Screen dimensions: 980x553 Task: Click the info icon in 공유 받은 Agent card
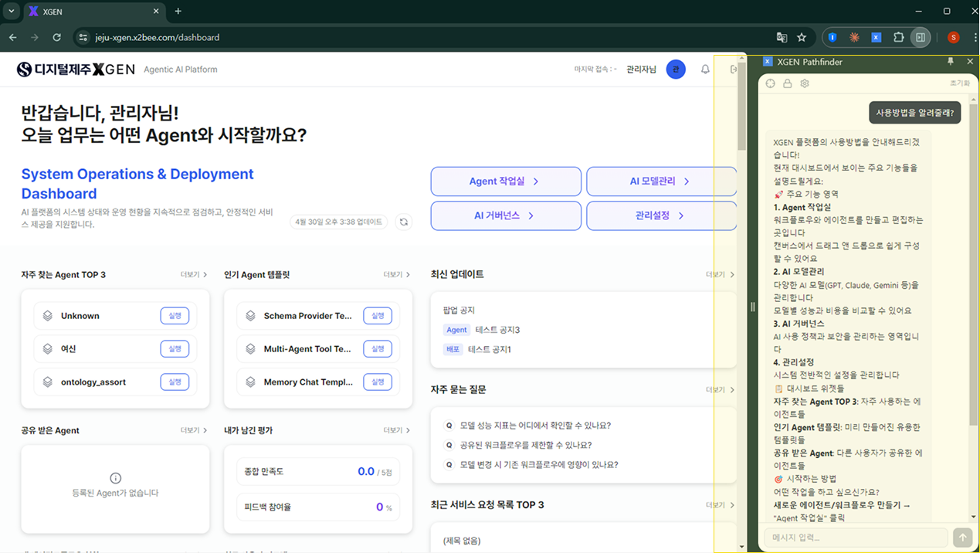point(115,478)
